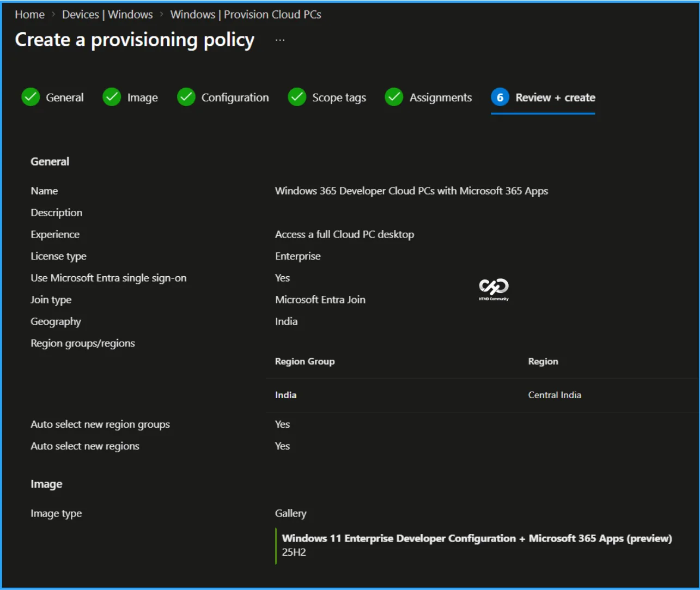The width and height of the screenshot is (700, 590).
Task: Click the green checkmark beside Assignments
Action: pos(394,97)
